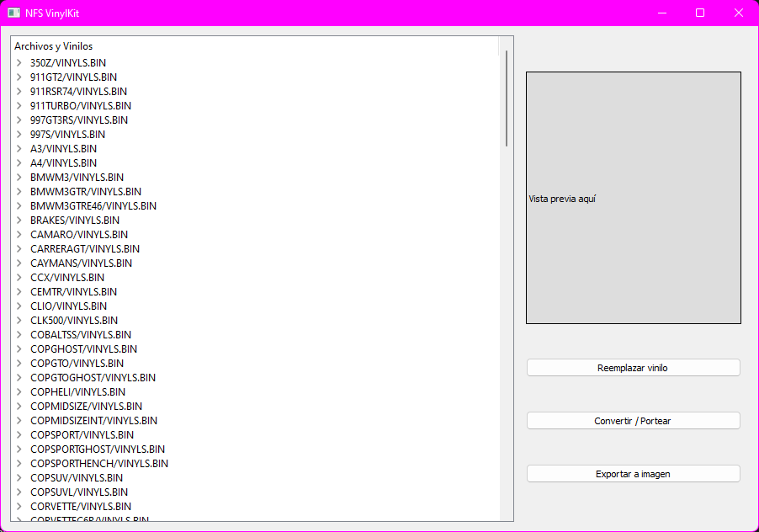Expand the CARRERAGT/VINYLS.BIN node
759x532 pixels.
coord(19,249)
